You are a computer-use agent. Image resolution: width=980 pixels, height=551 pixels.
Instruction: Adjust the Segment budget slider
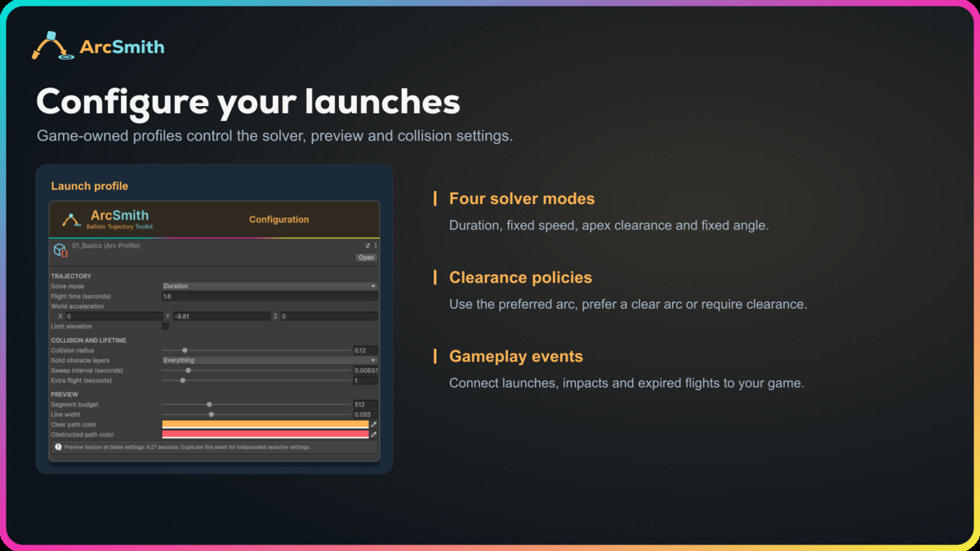click(256, 404)
